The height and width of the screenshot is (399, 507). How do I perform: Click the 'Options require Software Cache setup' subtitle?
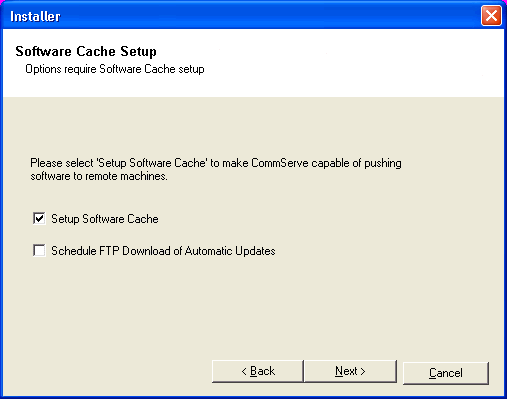tap(115, 69)
